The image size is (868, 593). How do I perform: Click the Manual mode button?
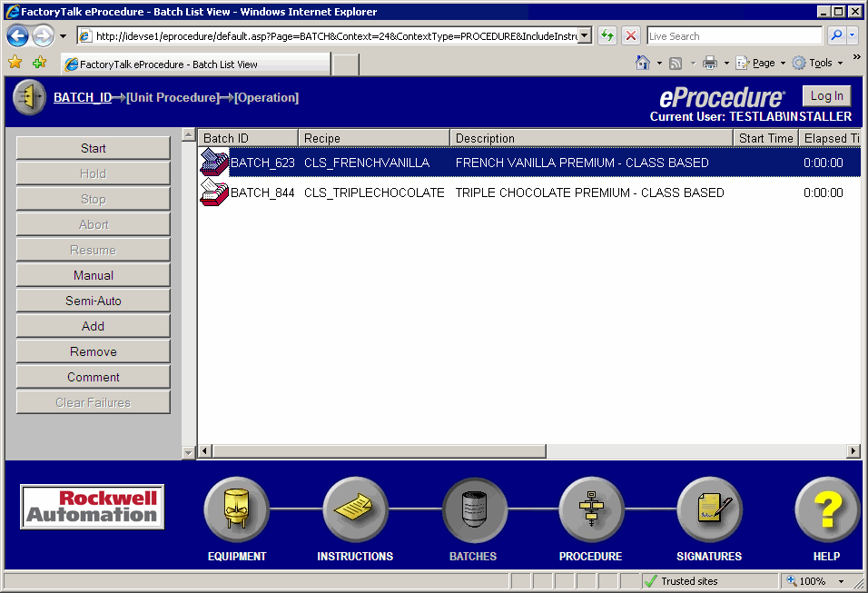coord(93,275)
